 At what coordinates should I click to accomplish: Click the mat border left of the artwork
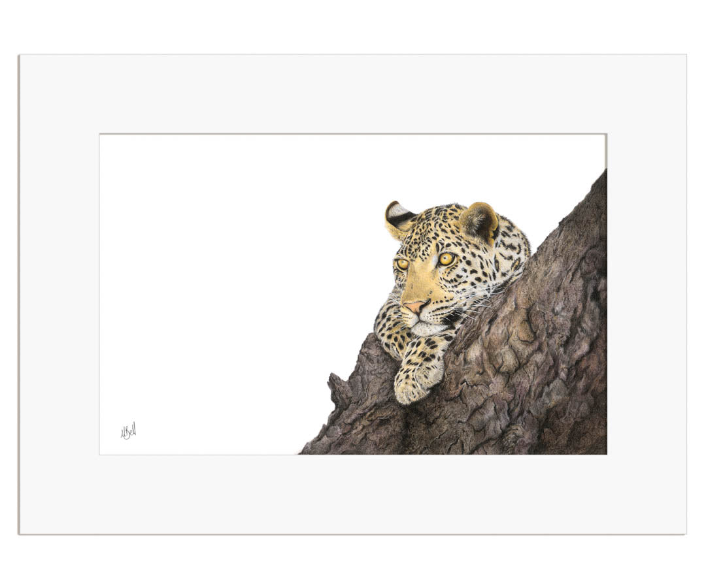[59, 295]
